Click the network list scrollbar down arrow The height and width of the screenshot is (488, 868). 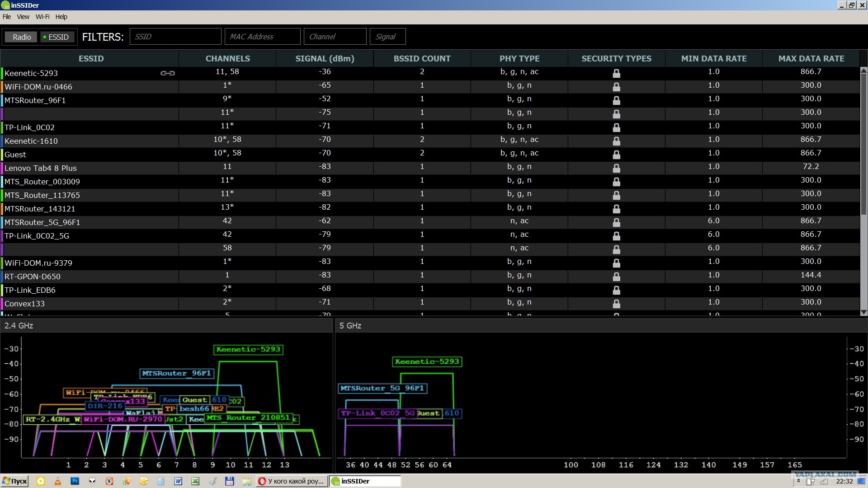pos(863,312)
